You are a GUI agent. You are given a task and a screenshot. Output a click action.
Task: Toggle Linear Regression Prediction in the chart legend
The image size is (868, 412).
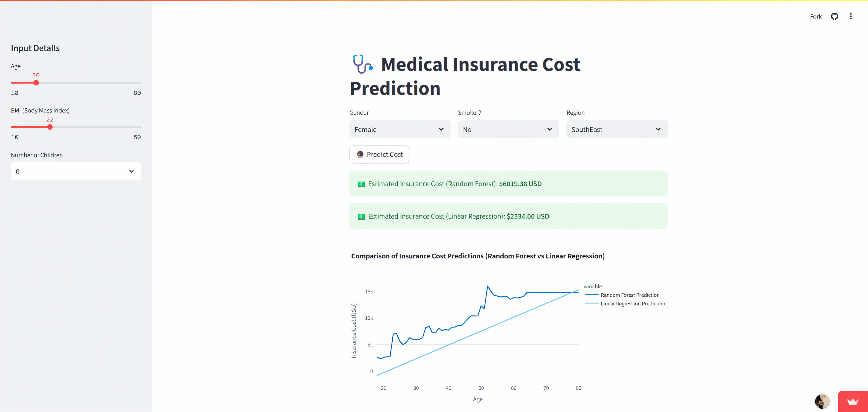pyautogui.click(x=633, y=303)
